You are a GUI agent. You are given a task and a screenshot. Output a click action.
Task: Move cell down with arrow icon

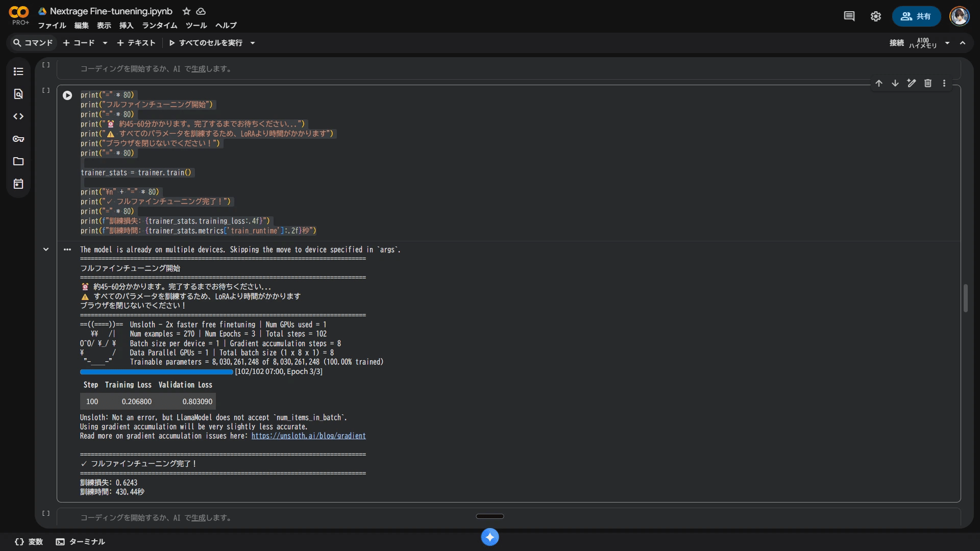point(895,83)
